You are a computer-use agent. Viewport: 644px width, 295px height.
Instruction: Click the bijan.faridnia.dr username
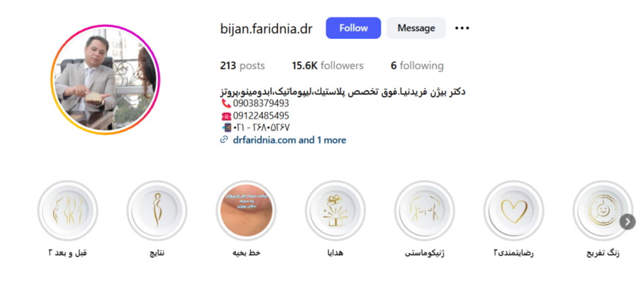266,29
